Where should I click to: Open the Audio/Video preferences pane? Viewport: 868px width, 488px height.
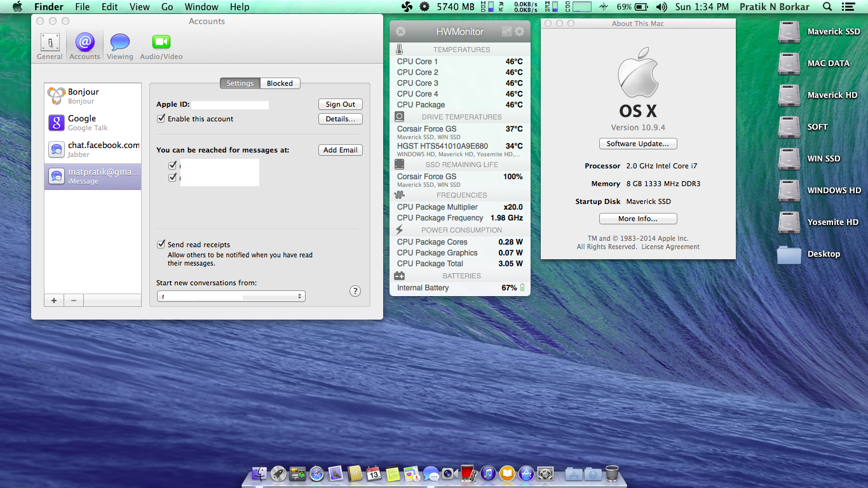pyautogui.click(x=161, y=46)
